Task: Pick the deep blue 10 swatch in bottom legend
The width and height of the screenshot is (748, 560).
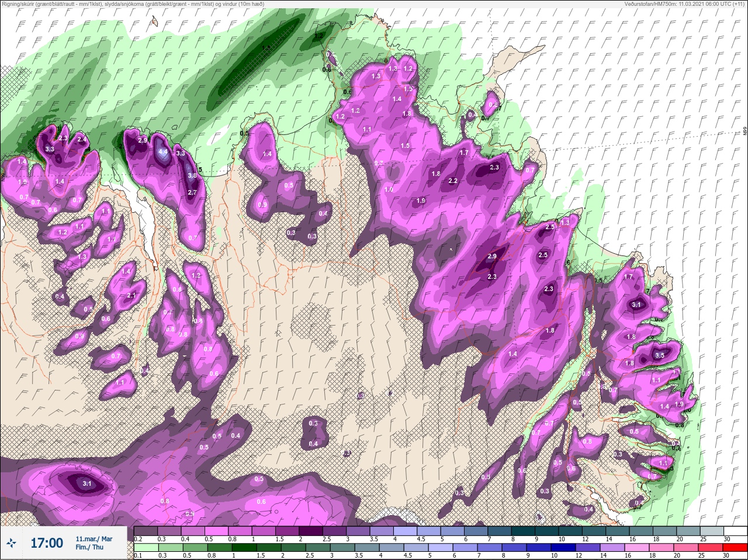Action: [564, 549]
